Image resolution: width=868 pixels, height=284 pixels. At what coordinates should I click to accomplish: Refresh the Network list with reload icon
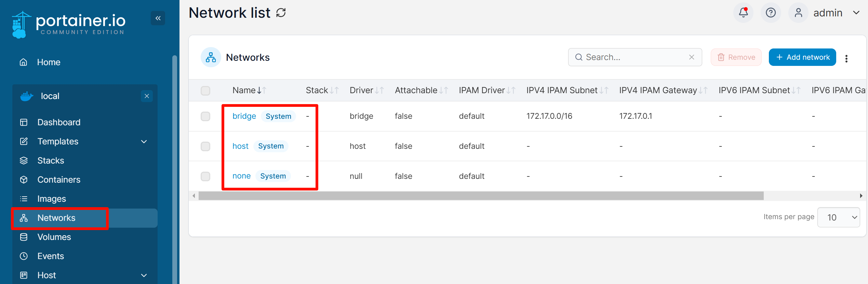[x=281, y=13]
